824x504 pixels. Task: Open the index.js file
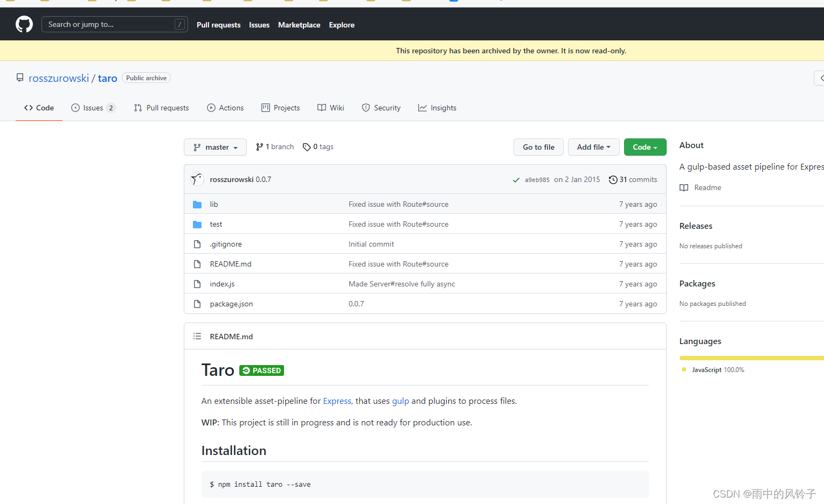222,284
